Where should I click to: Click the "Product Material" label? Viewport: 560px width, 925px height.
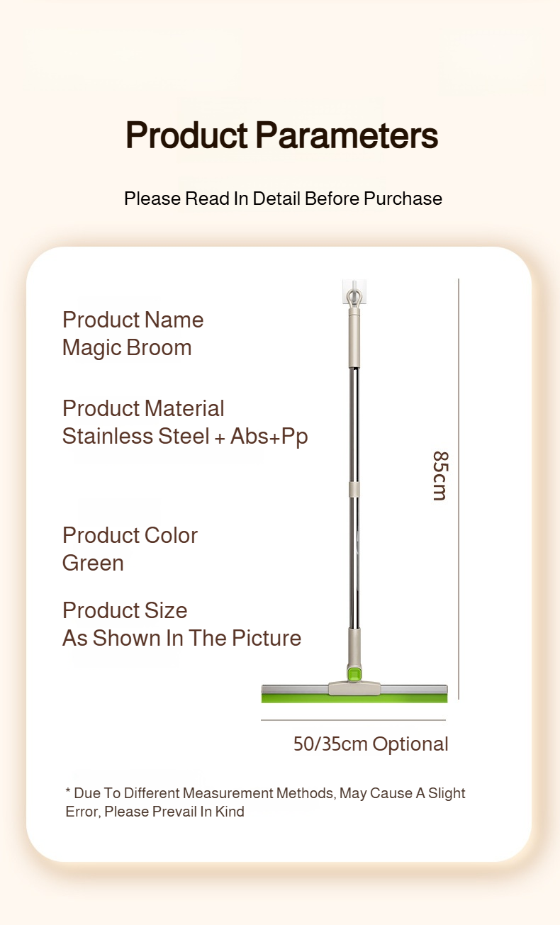[143, 408]
